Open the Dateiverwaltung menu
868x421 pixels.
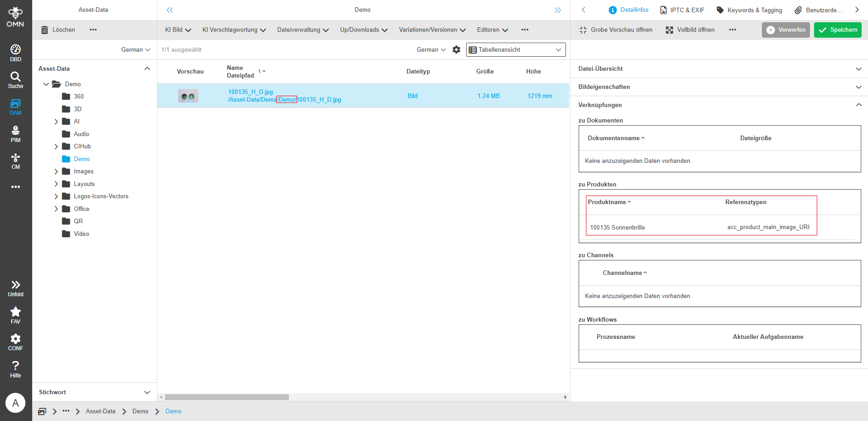point(302,30)
